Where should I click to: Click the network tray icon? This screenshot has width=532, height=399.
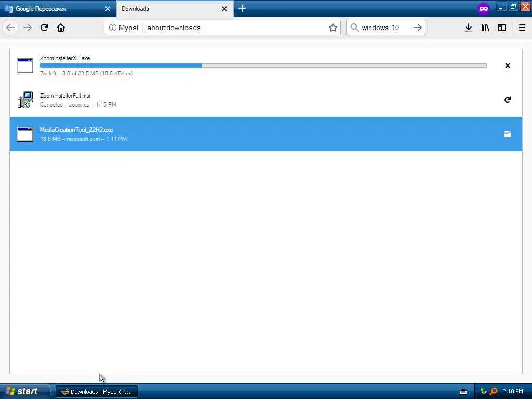484,392
